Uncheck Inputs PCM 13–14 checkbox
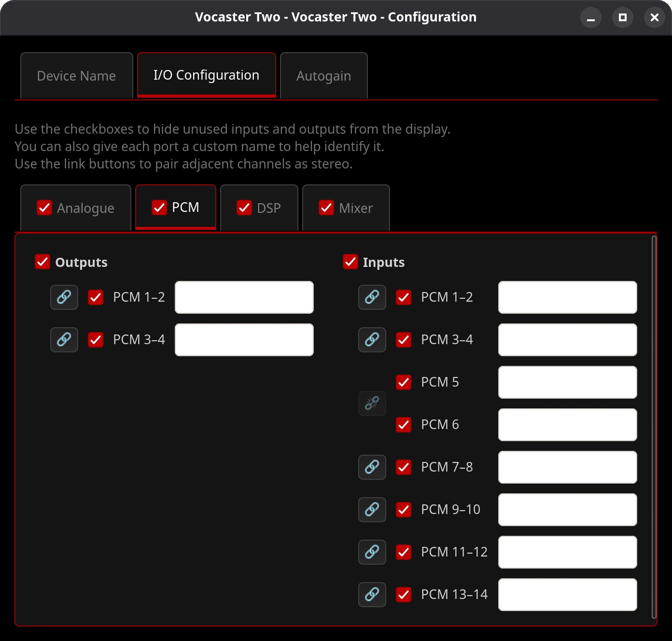The image size is (672, 641). point(404,595)
